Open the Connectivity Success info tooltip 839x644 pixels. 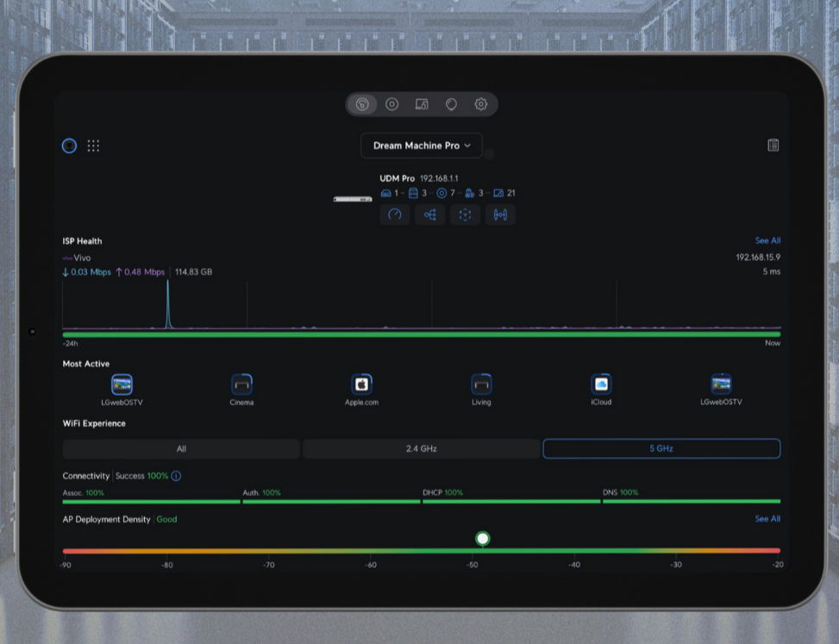pyautogui.click(x=178, y=475)
